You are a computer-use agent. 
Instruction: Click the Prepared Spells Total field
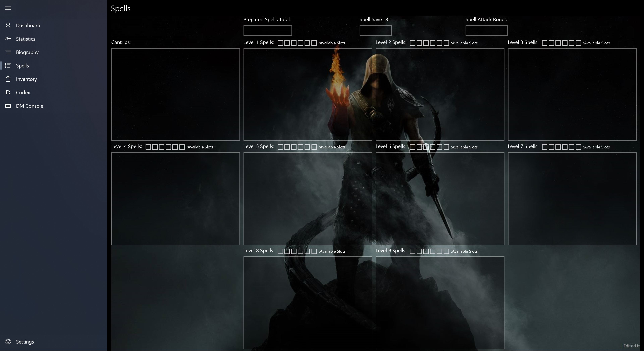pyautogui.click(x=267, y=30)
